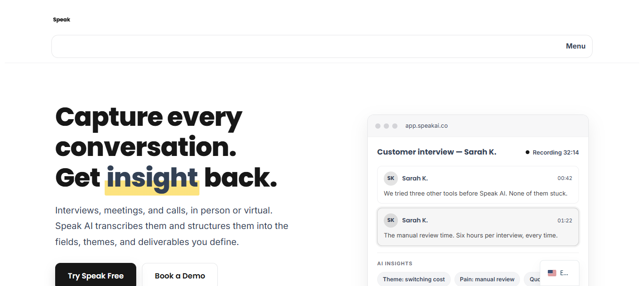The width and height of the screenshot is (644, 286).
Task: Open the Menu in the navigation bar
Action: tap(576, 46)
